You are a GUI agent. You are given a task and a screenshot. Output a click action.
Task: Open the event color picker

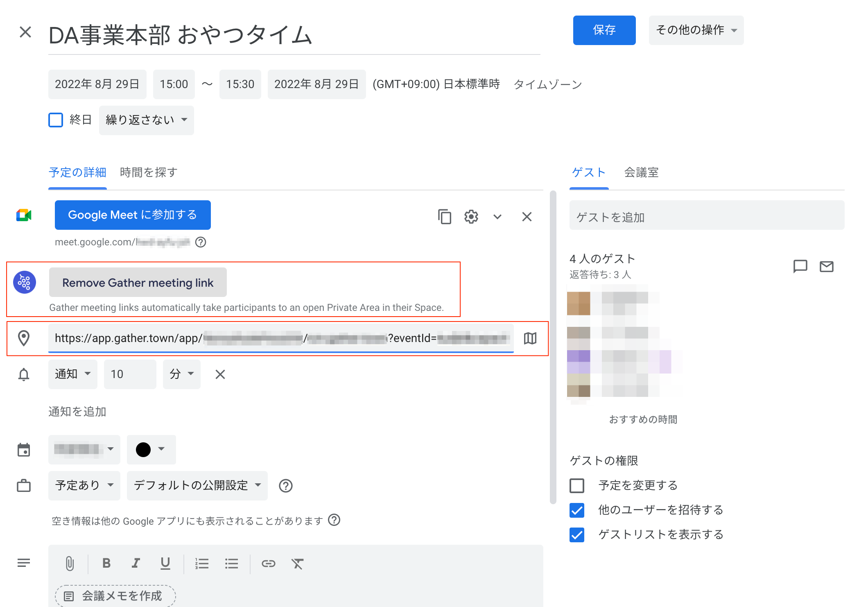[151, 449]
